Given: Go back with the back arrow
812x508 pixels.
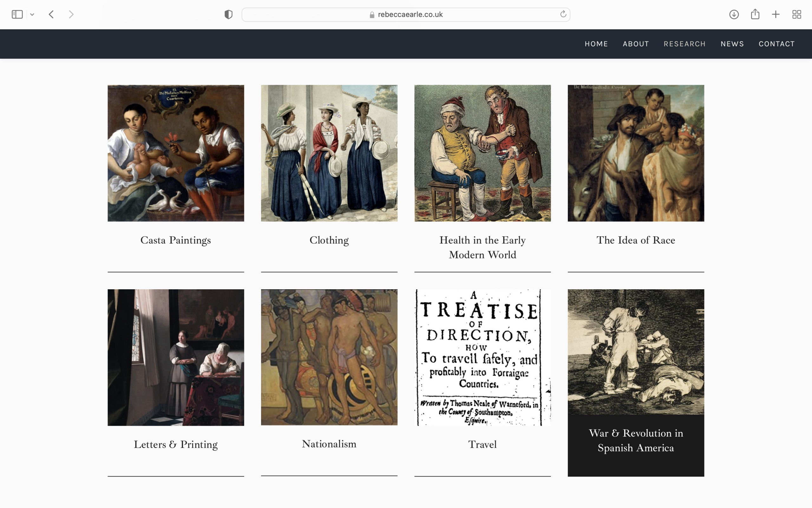Looking at the screenshot, I should 51,15.
